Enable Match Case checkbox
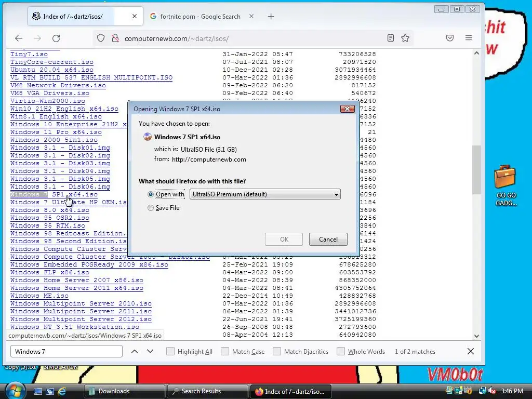Screen dimensions: 532x399 (225, 352)
